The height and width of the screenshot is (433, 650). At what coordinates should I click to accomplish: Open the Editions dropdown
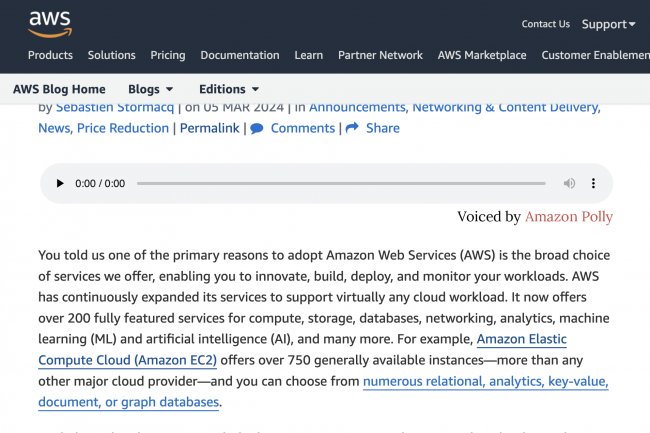point(229,89)
